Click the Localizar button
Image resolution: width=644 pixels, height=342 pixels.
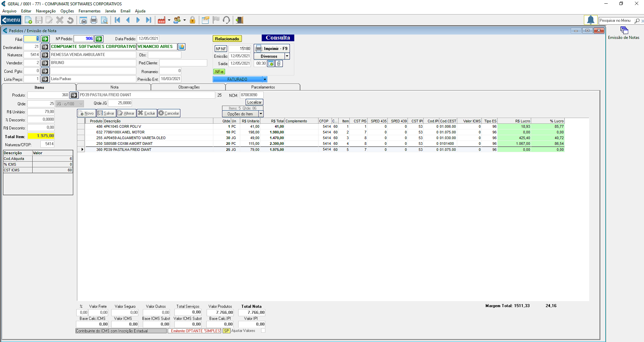click(x=254, y=102)
